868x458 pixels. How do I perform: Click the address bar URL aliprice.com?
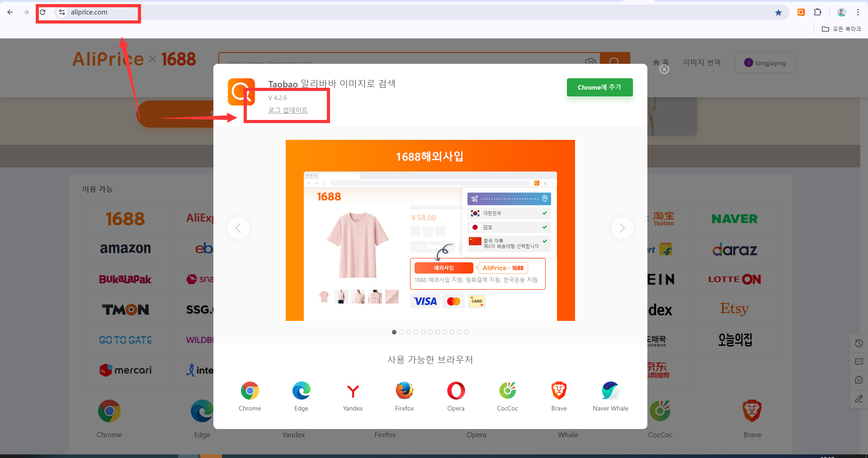click(89, 12)
